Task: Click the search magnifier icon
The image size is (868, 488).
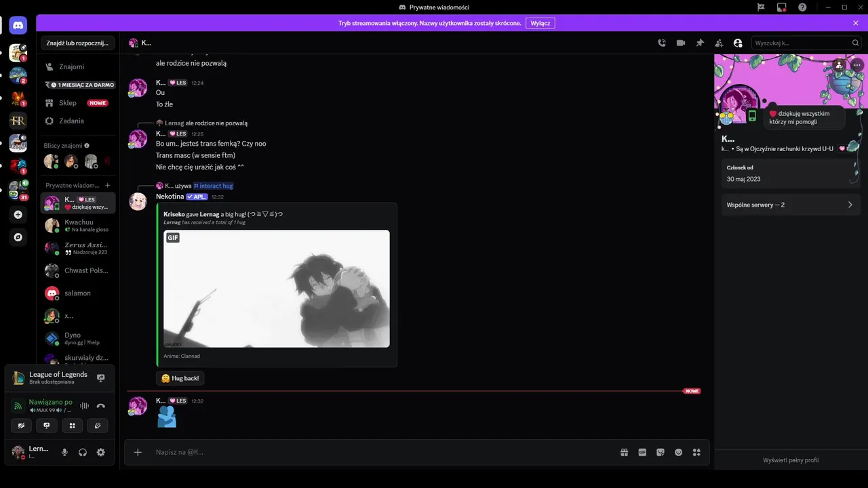Action: (855, 43)
